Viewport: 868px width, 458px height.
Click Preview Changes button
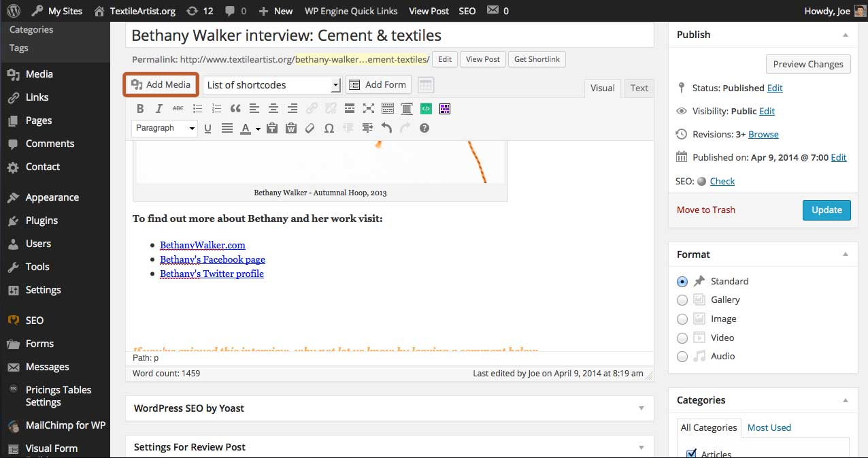tap(808, 64)
